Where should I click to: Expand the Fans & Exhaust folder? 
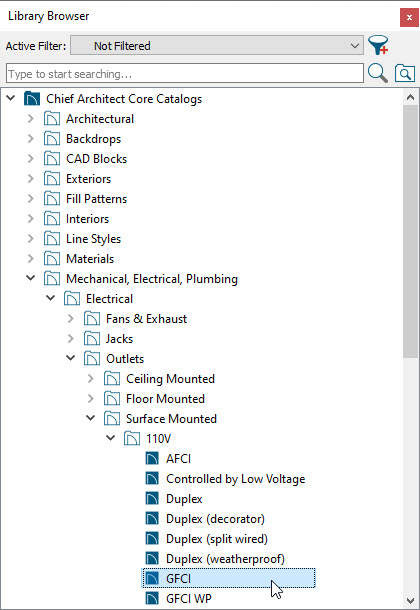click(70, 318)
